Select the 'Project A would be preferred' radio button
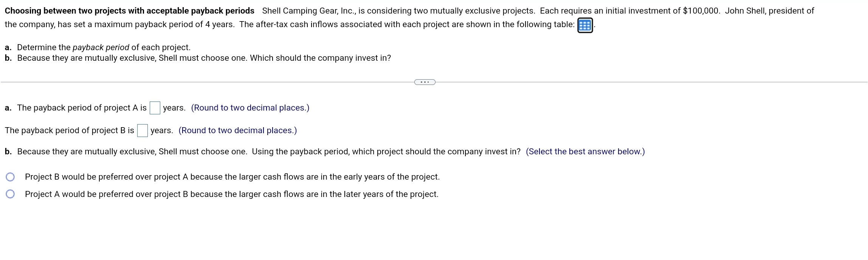The image size is (868, 260). (x=10, y=194)
